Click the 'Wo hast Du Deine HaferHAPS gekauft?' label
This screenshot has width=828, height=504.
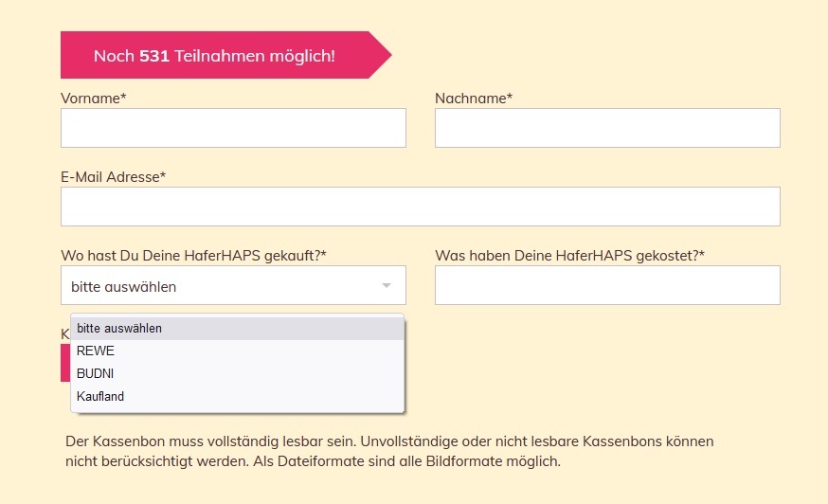(x=194, y=256)
